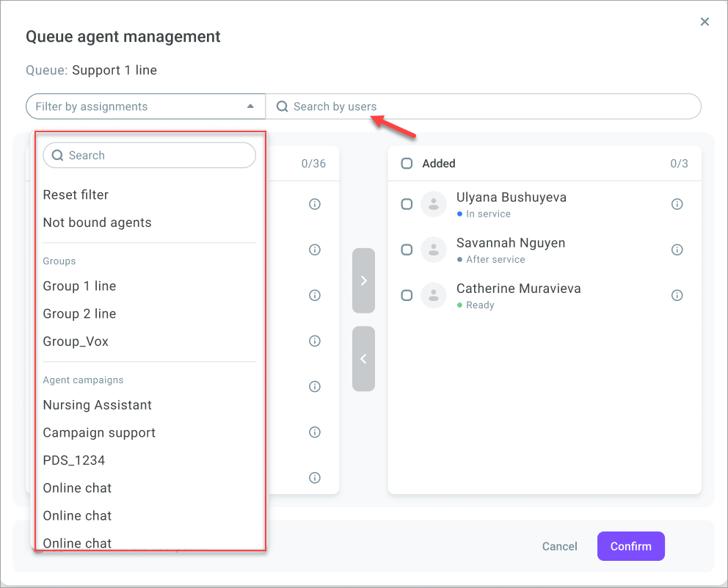Click the bottom-most info icon in the left agents list
The image size is (728, 588).
(x=315, y=477)
